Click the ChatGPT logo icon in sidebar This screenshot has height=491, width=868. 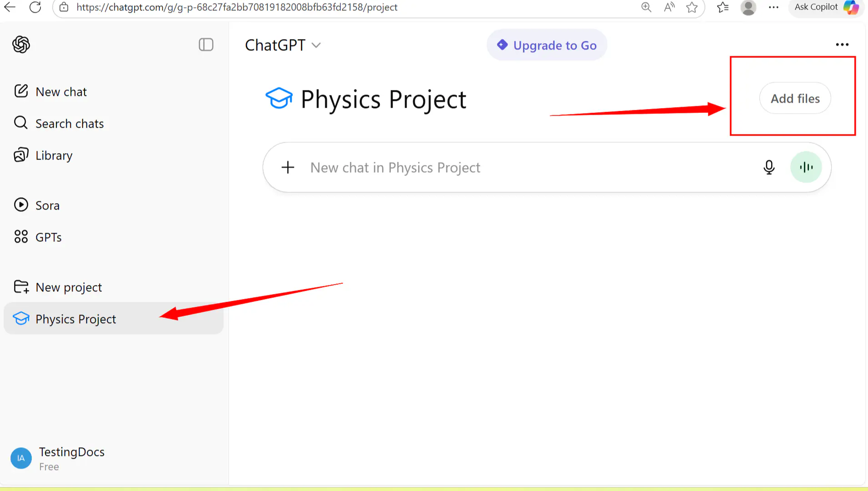(21, 45)
